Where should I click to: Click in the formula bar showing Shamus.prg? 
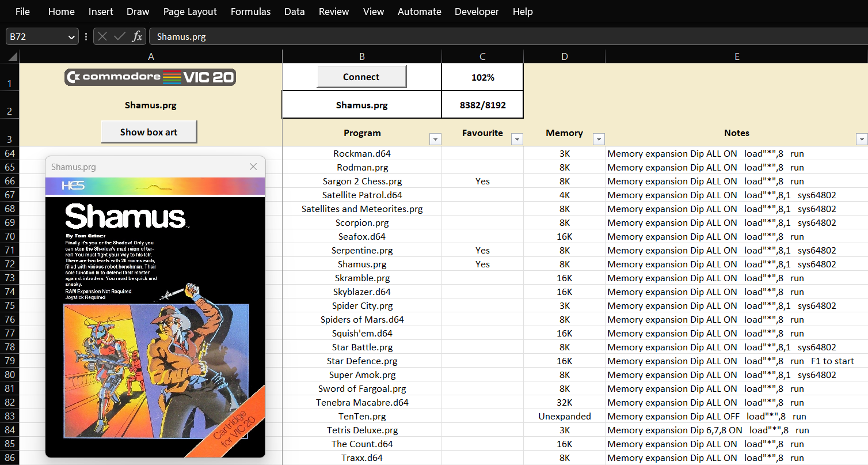507,37
